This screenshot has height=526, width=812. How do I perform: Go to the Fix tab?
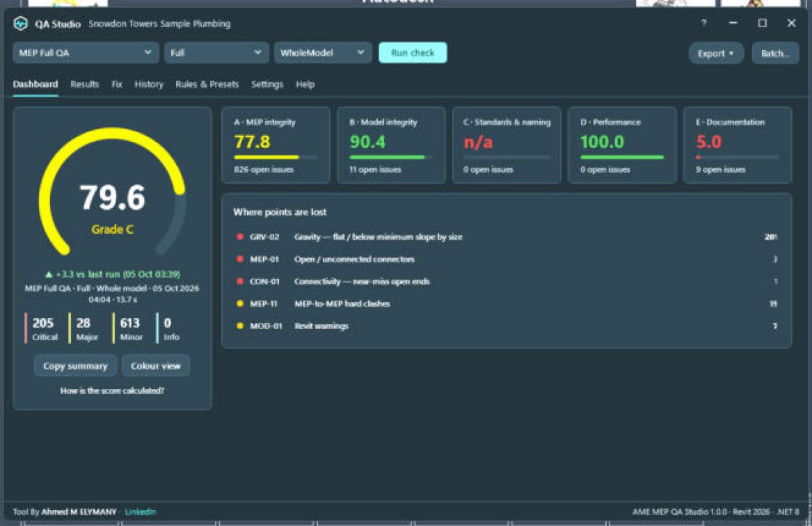[117, 84]
